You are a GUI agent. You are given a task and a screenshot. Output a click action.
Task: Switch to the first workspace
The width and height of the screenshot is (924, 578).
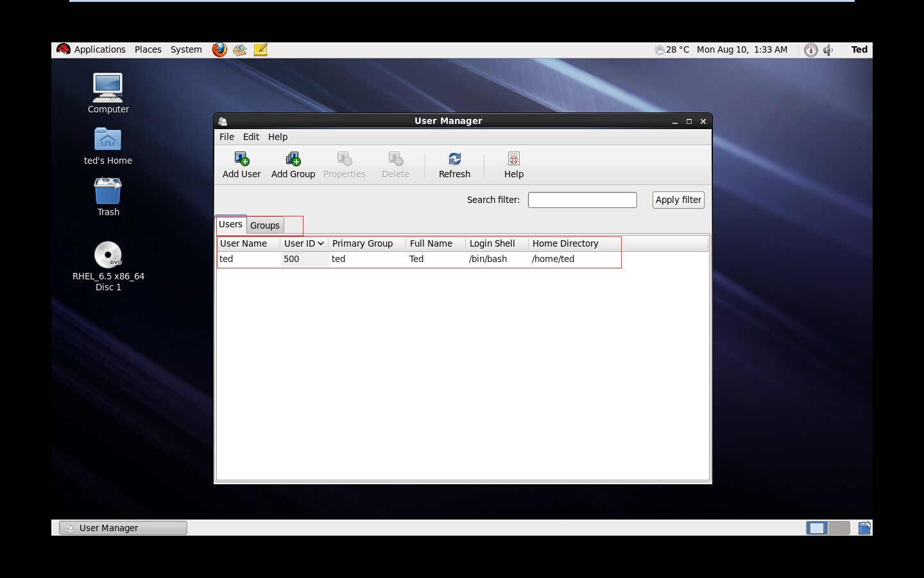point(817,528)
